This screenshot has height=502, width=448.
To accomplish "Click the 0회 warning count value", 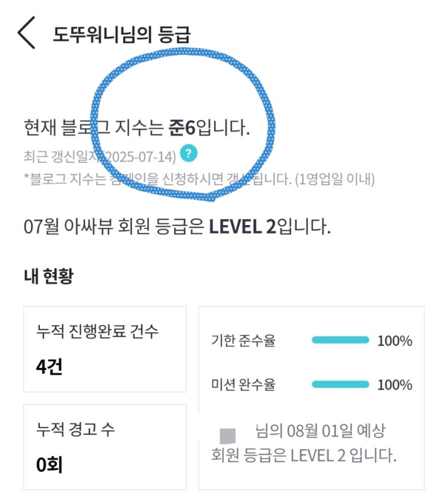I will pyautogui.click(x=49, y=465).
